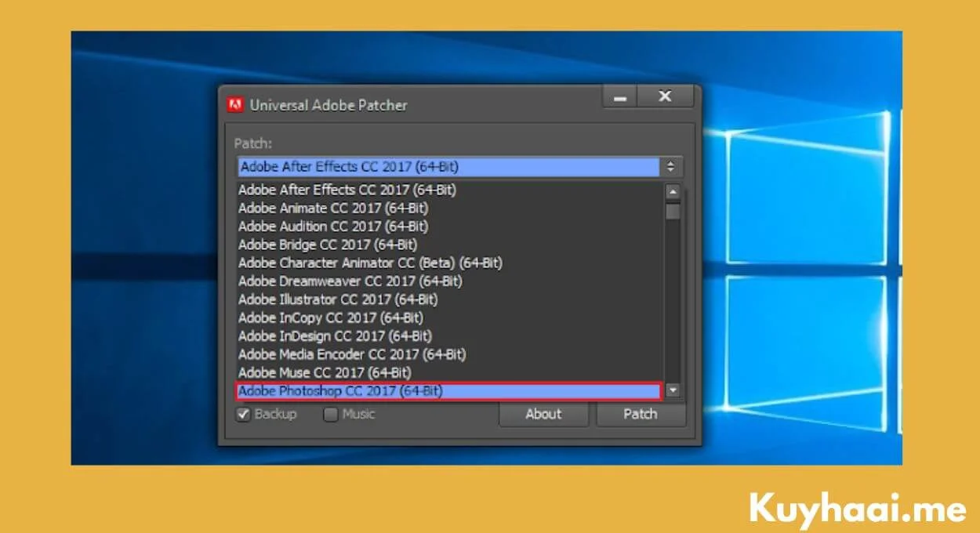The width and height of the screenshot is (980, 533).
Task: Select Adobe Dreamweaver CC 2017 (64-Bit)
Action: point(450,281)
